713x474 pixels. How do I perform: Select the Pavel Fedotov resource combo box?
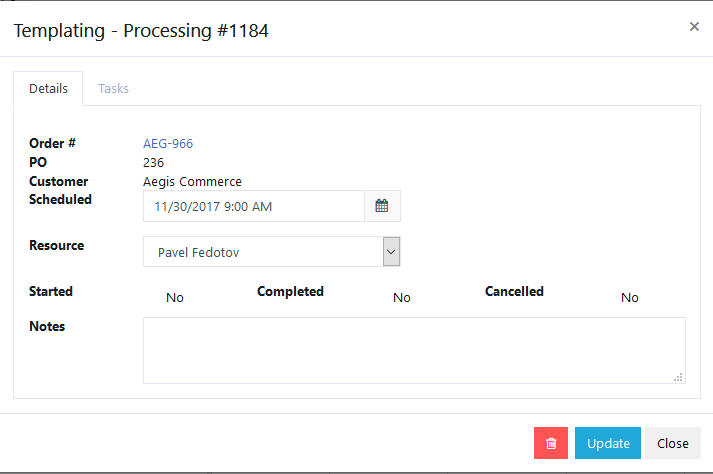(x=262, y=252)
